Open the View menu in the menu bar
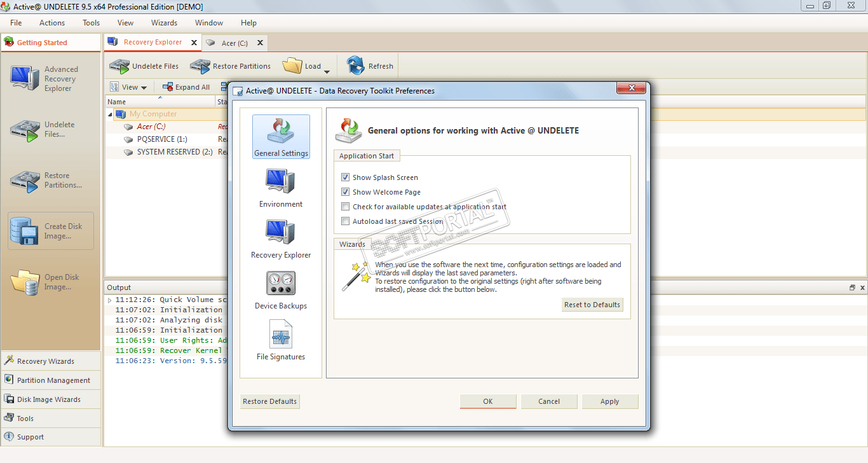Viewport: 868px width, 463px height. pyautogui.click(x=126, y=23)
